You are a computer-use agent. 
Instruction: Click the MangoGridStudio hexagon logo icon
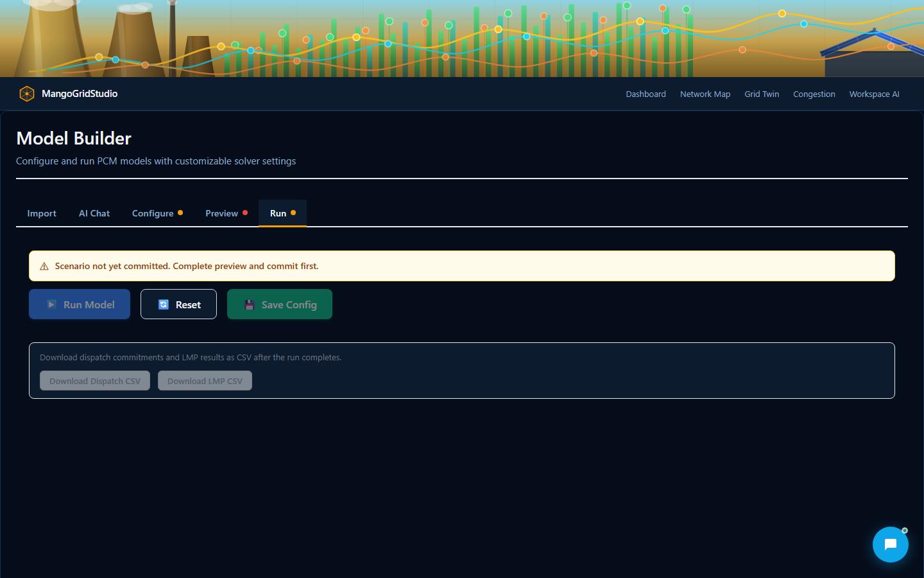[27, 94]
